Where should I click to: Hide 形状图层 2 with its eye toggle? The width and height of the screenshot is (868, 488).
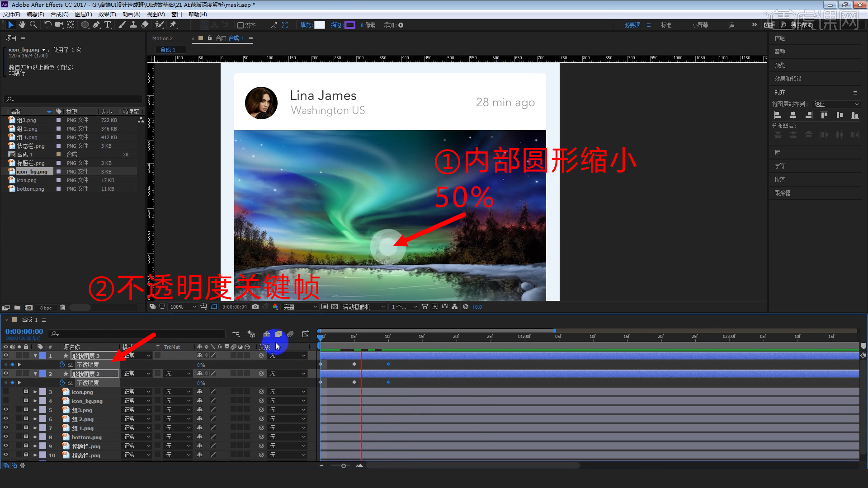(x=6, y=374)
